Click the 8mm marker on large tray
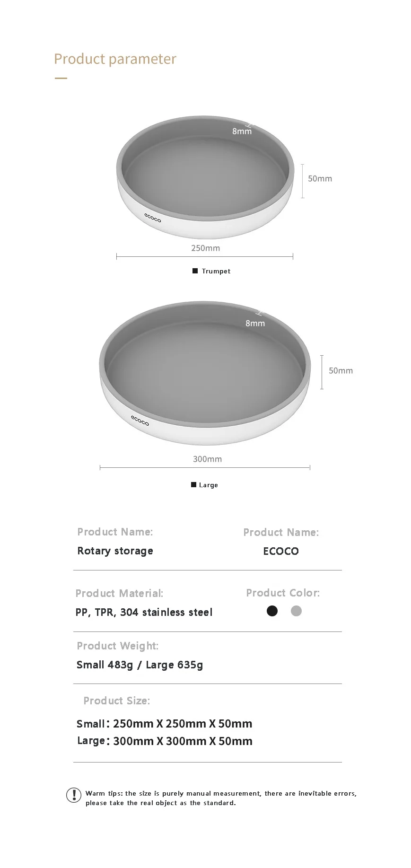411x868 pixels. point(255,323)
